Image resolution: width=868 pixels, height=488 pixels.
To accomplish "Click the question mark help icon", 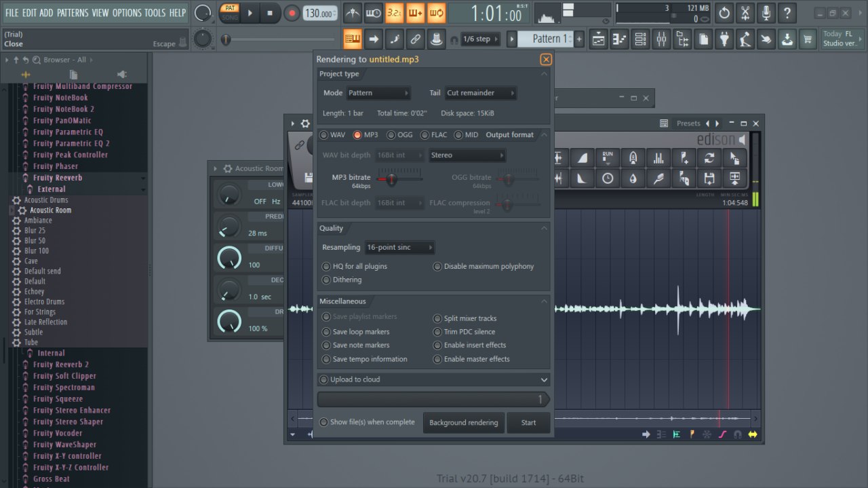I will pos(787,12).
